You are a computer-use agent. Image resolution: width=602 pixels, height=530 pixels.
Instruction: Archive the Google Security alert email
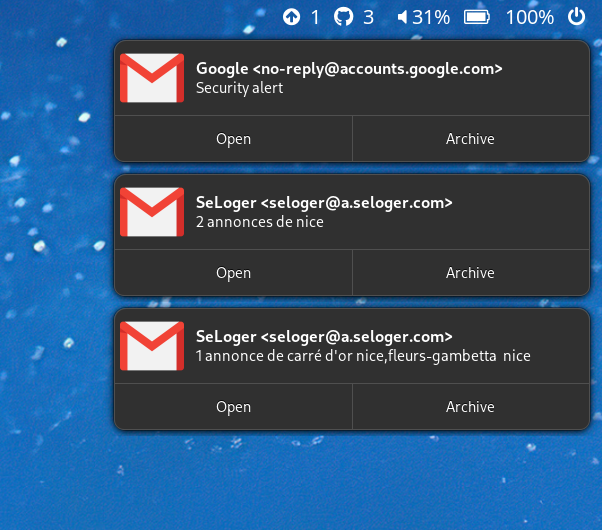[x=471, y=139]
